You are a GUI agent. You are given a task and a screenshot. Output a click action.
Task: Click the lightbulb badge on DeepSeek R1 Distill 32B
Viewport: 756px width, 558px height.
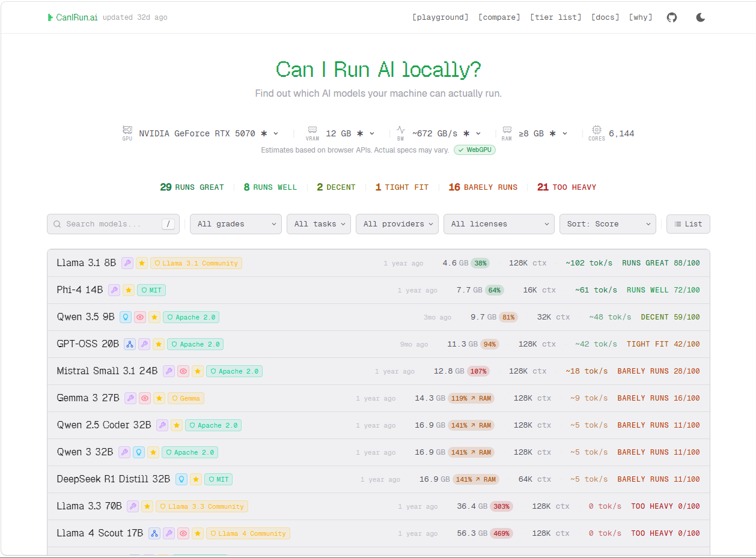(181, 479)
